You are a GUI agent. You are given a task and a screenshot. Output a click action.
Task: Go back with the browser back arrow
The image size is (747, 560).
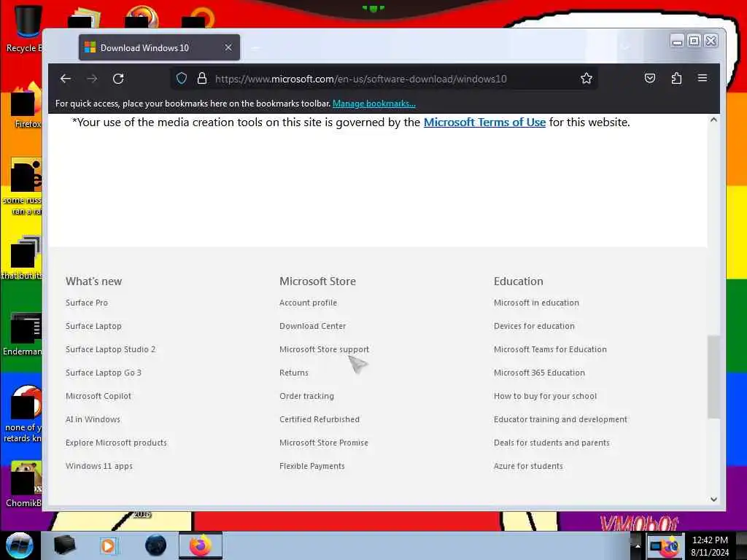tap(65, 79)
